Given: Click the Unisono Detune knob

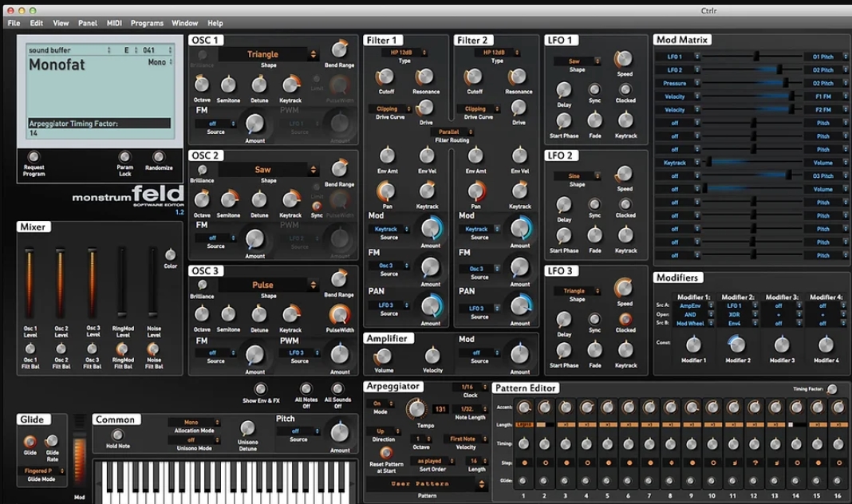Looking at the screenshot, I should 247,428.
